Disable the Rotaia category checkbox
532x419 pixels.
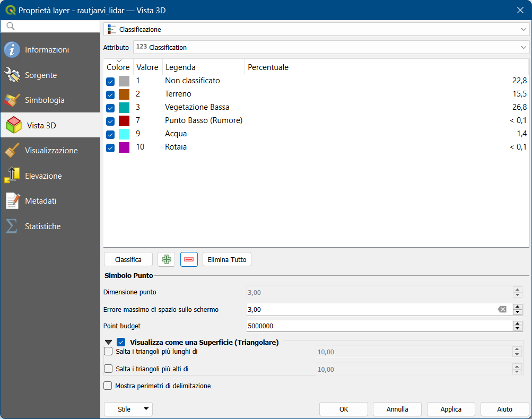tap(110, 147)
